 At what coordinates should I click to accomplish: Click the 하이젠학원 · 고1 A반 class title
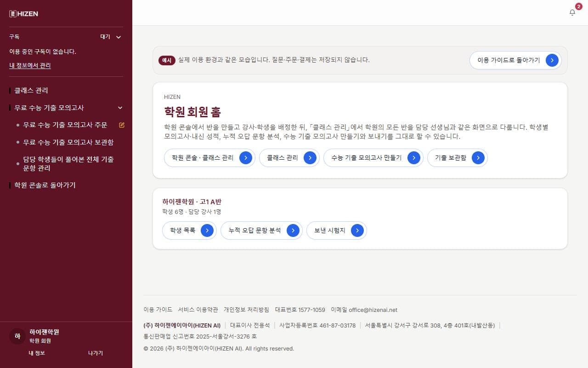click(x=192, y=201)
